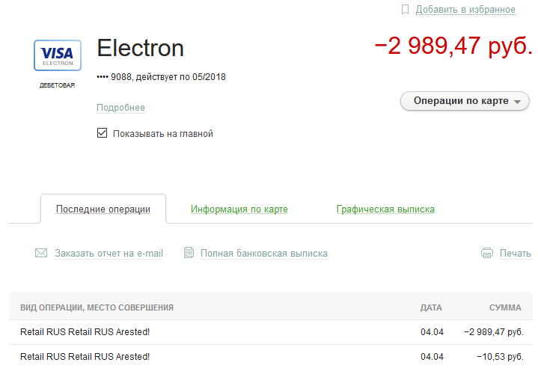The image size is (538, 392).
Task: Click the Заказать отчет на e-mail link
Action: pyautogui.click(x=108, y=253)
